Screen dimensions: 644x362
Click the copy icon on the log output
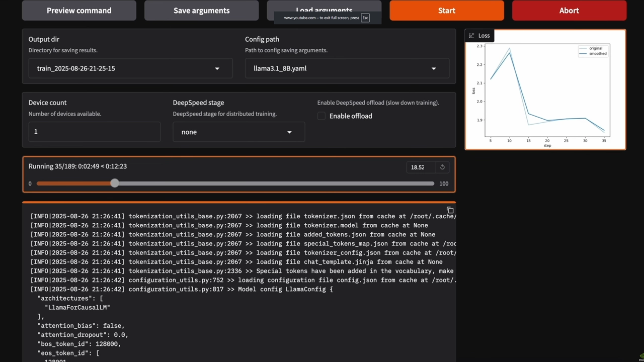[450, 210]
